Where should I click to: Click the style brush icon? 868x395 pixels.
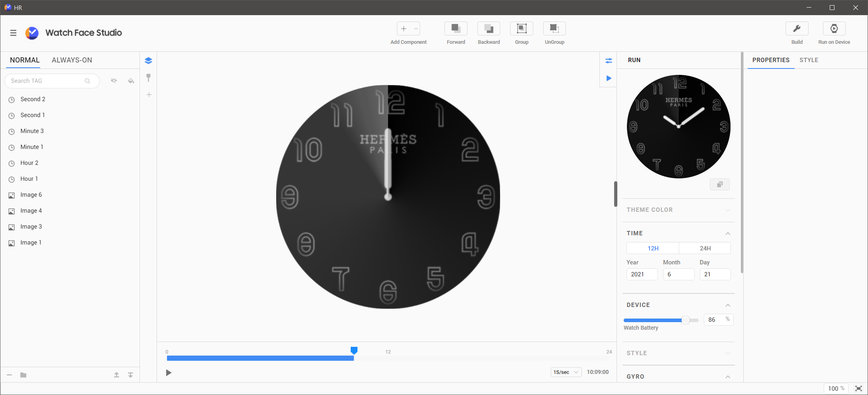149,78
